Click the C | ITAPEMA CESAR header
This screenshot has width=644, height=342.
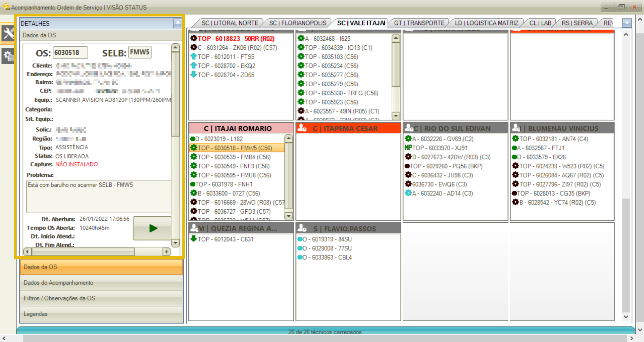click(x=348, y=128)
